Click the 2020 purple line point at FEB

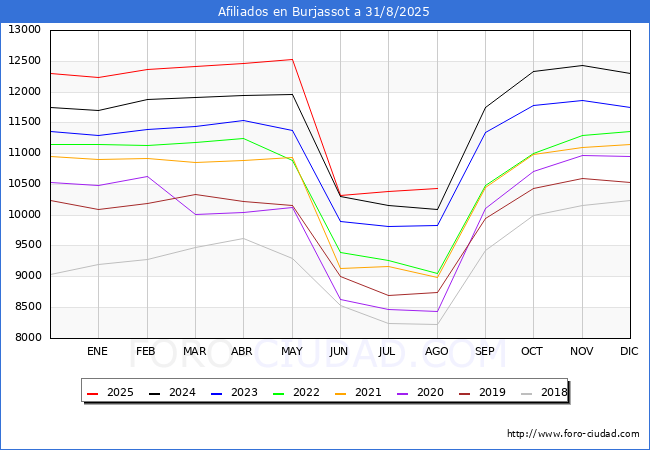(x=147, y=177)
